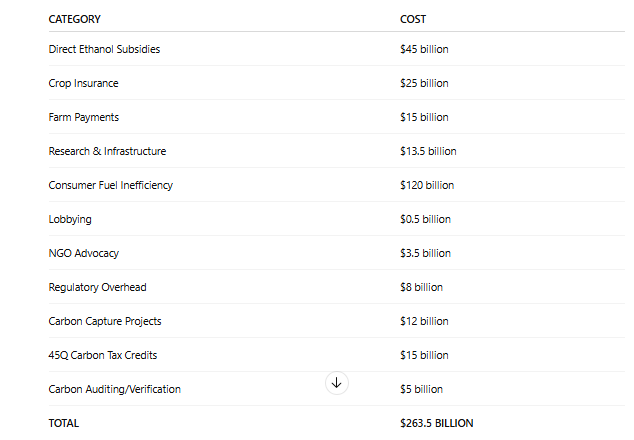Click the NGO Advocacy row label
This screenshot has height=440, width=634.
[x=84, y=253]
